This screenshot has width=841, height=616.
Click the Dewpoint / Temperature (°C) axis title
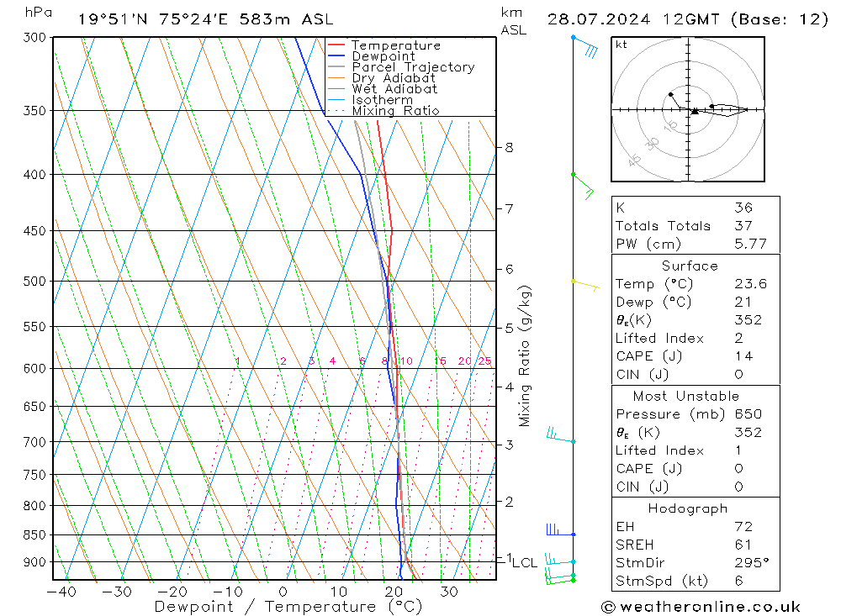pyautogui.click(x=288, y=607)
